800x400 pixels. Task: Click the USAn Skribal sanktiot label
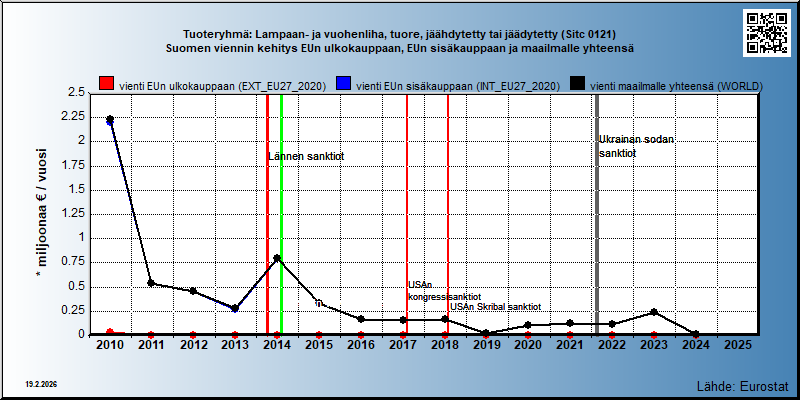coord(495,307)
